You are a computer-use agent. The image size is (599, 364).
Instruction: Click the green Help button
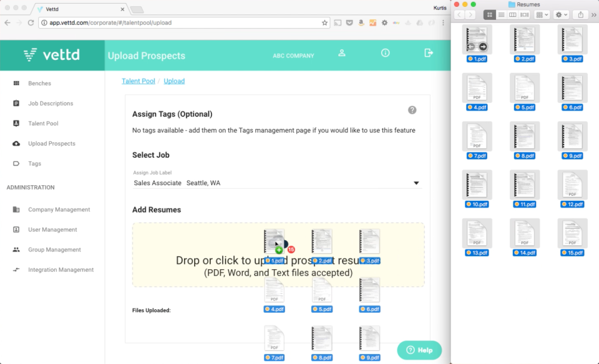click(x=419, y=350)
